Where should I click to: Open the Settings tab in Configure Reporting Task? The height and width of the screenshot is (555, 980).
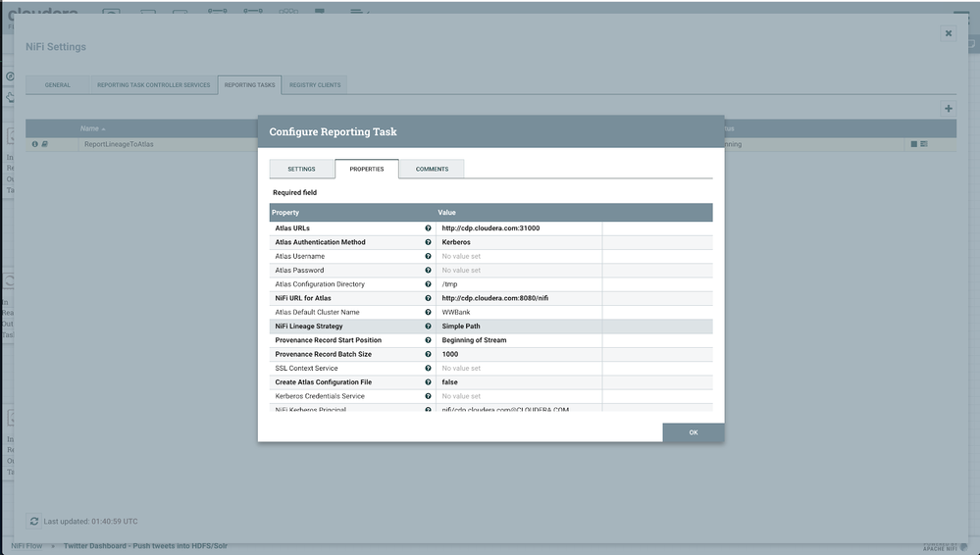click(x=301, y=169)
